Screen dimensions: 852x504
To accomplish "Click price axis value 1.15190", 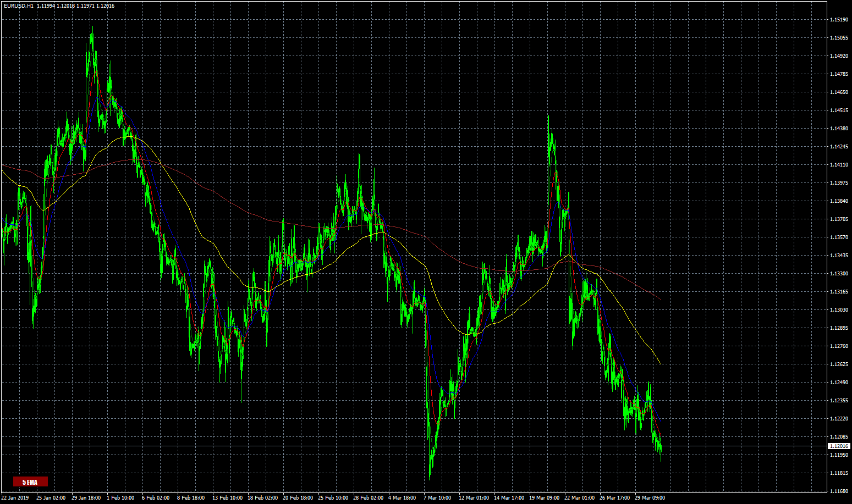I will tap(838, 20).
